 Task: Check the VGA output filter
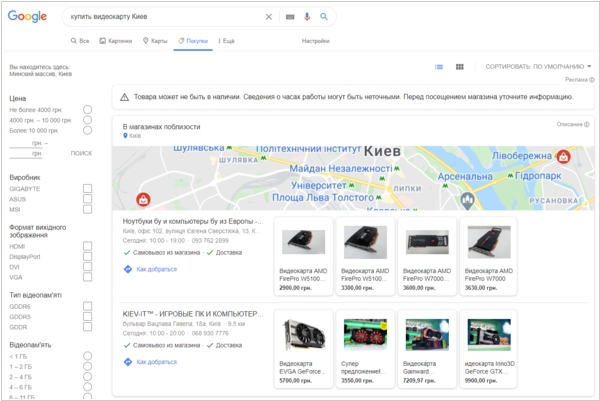coord(88,277)
